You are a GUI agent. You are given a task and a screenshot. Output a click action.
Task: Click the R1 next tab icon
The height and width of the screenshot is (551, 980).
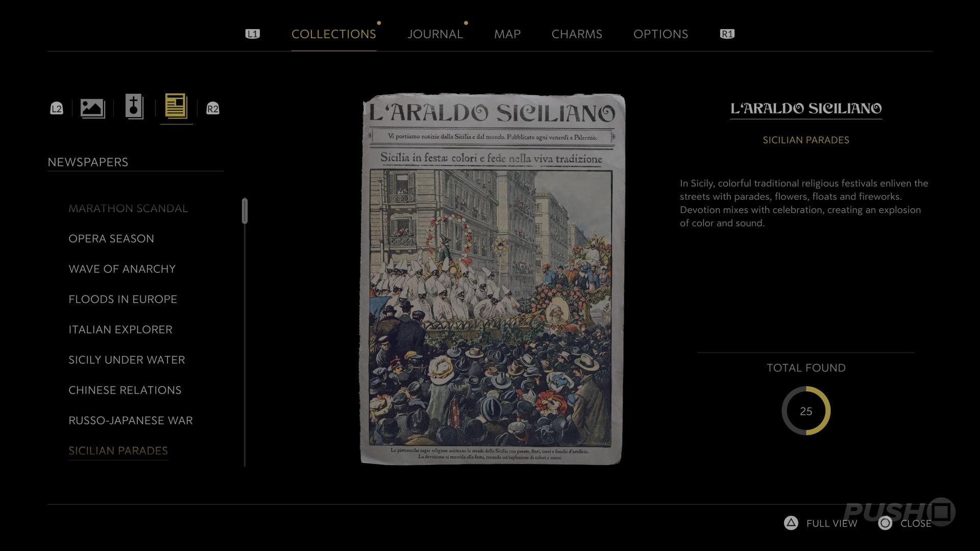727,34
